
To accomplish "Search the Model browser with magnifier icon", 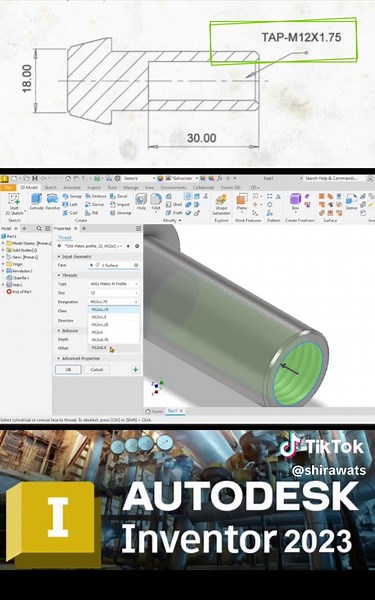I will (39, 228).
